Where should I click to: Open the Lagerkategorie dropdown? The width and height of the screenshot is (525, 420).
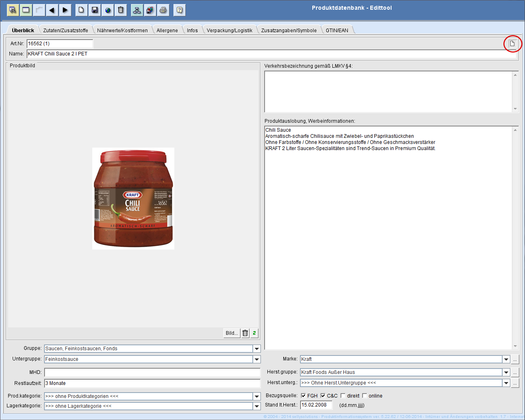pyautogui.click(x=257, y=406)
